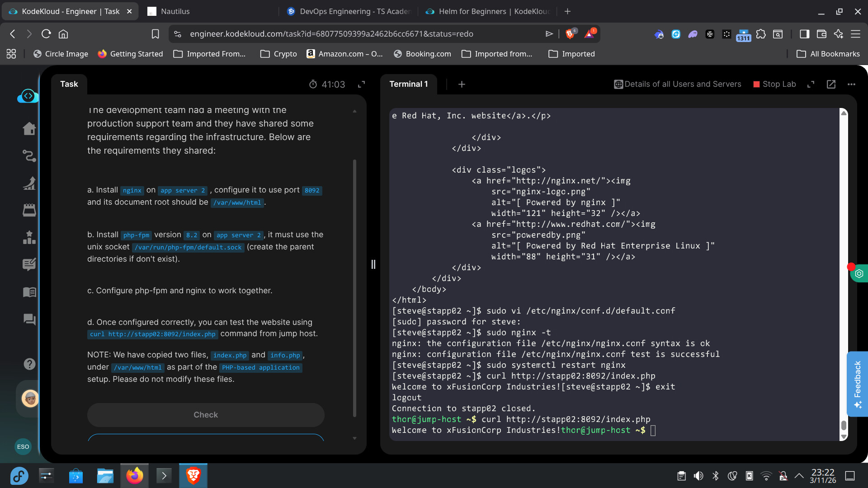
Task: Click Brave Shields icon in address bar
Action: pyautogui.click(x=570, y=34)
